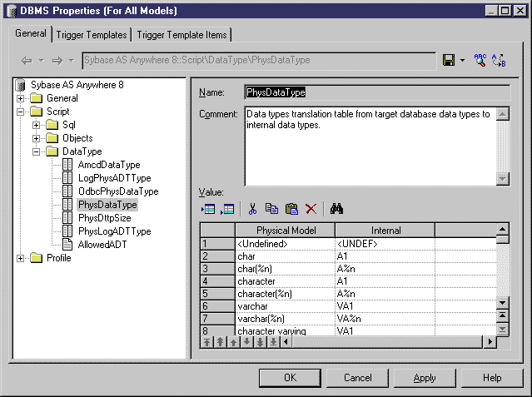Click the OK button
The width and height of the screenshot is (532, 397).
pyautogui.click(x=290, y=378)
